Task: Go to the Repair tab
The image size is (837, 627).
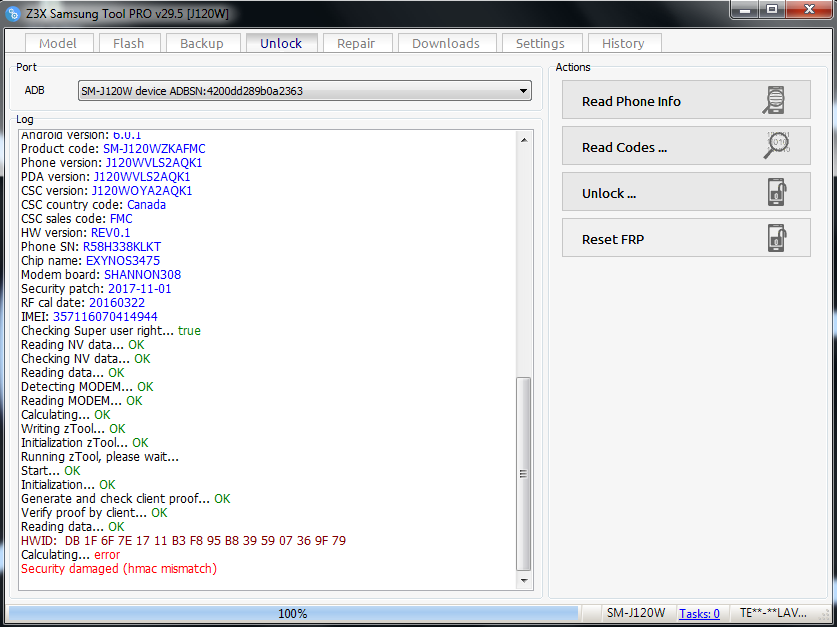Action: pyautogui.click(x=356, y=43)
